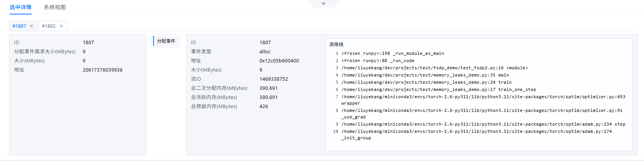Open the #1802 detail tab
Viewport: 644px width, 161px height.
49,26
